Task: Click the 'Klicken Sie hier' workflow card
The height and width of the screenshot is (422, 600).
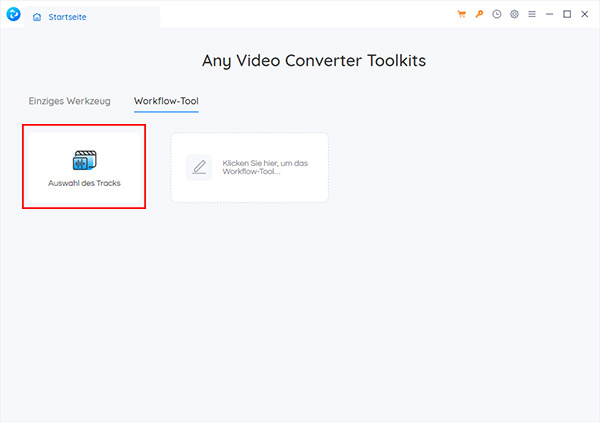Action: (x=249, y=167)
